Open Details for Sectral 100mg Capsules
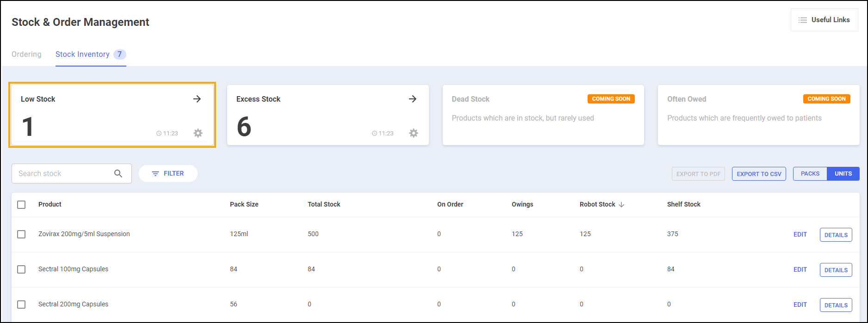Viewport: 868px width, 323px height. 836,270
